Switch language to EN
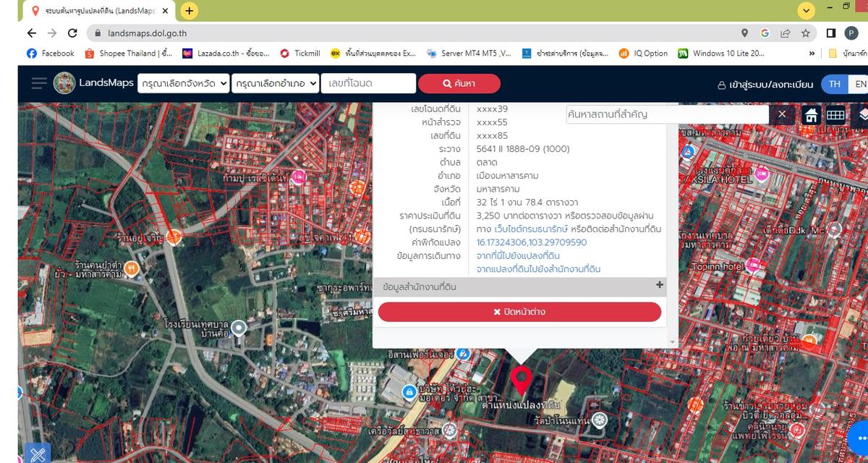Screen dimensions: 868x463 pyautogui.click(x=859, y=84)
